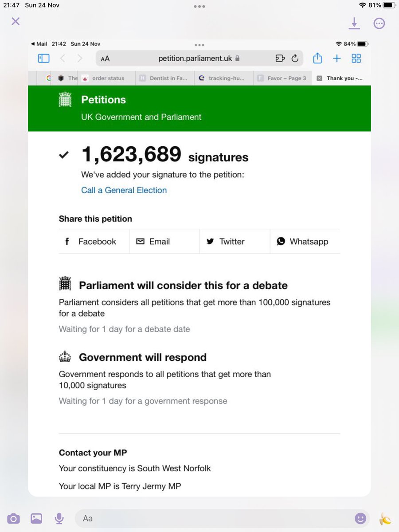
Task: Click the page reload icon
Action: [x=295, y=59]
